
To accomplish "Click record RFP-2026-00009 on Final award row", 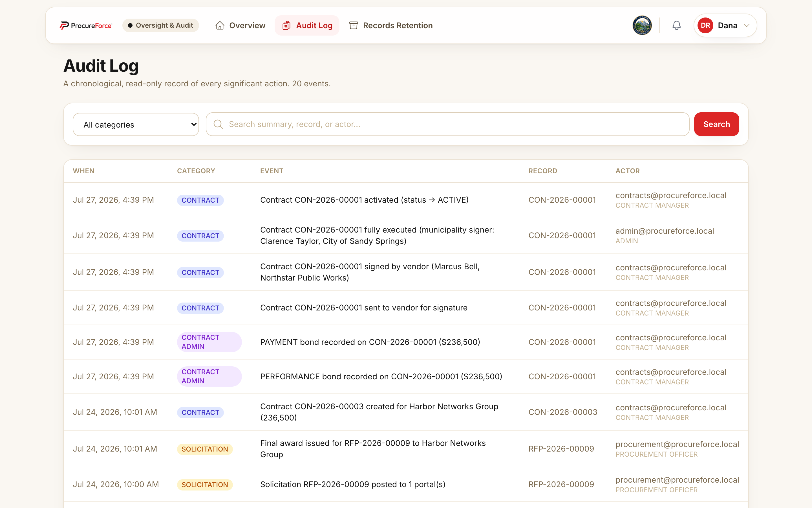I will point(561,449).
